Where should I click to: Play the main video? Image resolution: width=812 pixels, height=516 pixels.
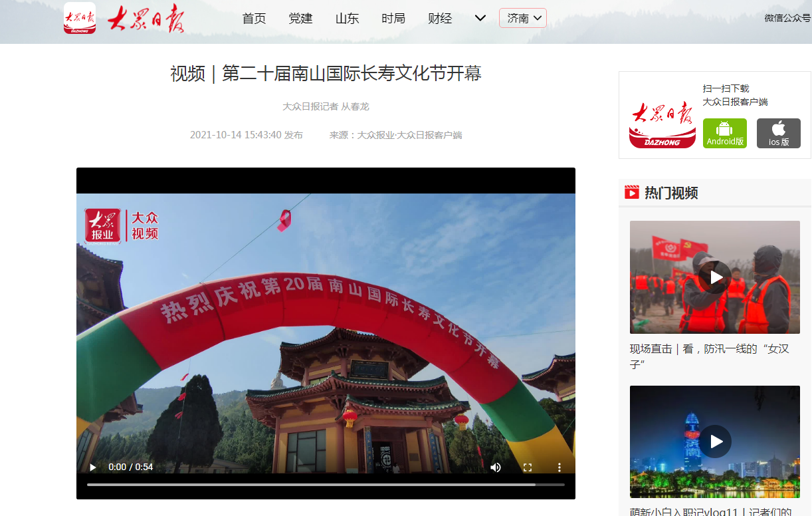pyautogui.click(x=93, y=467)
